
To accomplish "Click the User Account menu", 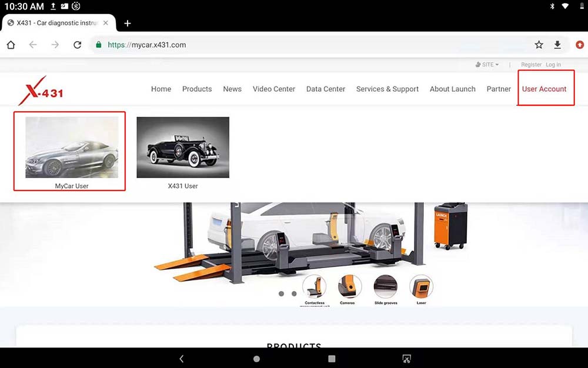I will pos(544,89).
